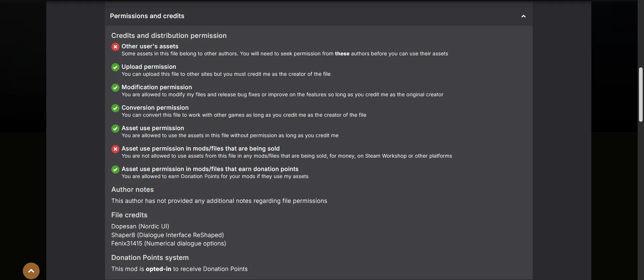Click the bold 'these' authors link
Viewport: 644px width, 280px height.
342,54
